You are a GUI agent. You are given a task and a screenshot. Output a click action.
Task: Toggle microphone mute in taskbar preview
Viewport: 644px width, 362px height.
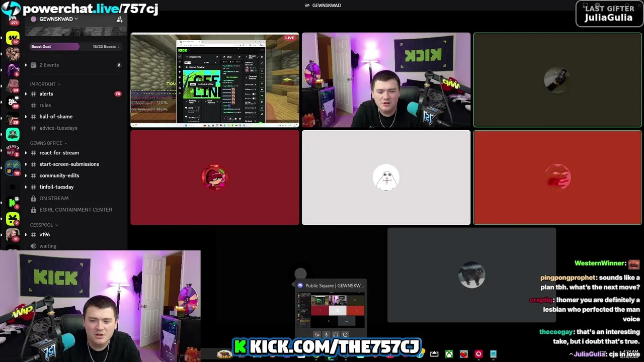326,334
